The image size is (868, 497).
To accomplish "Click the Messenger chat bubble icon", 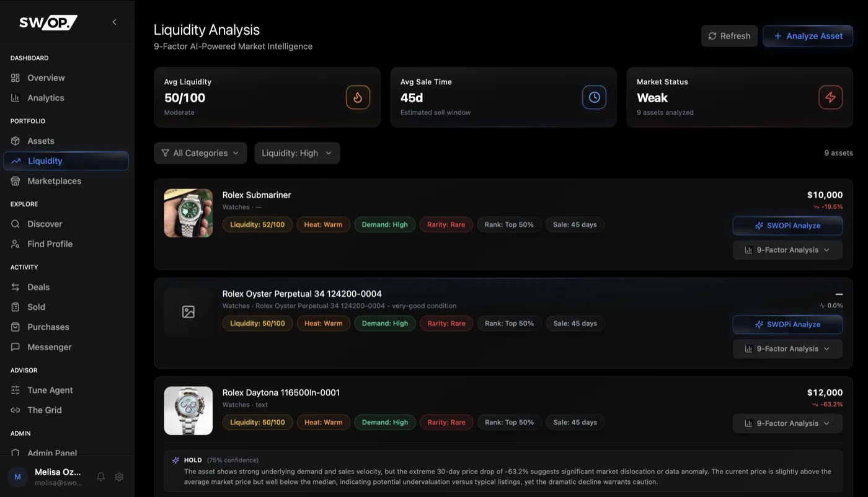I will (15, 347).
